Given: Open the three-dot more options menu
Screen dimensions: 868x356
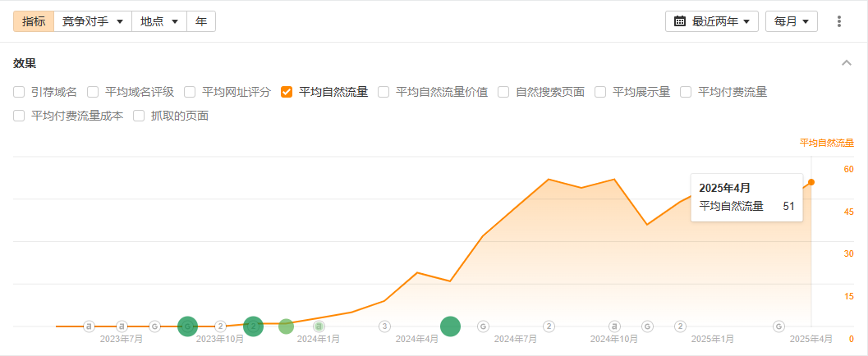Looking at the screenshot, I should (839, 21).
